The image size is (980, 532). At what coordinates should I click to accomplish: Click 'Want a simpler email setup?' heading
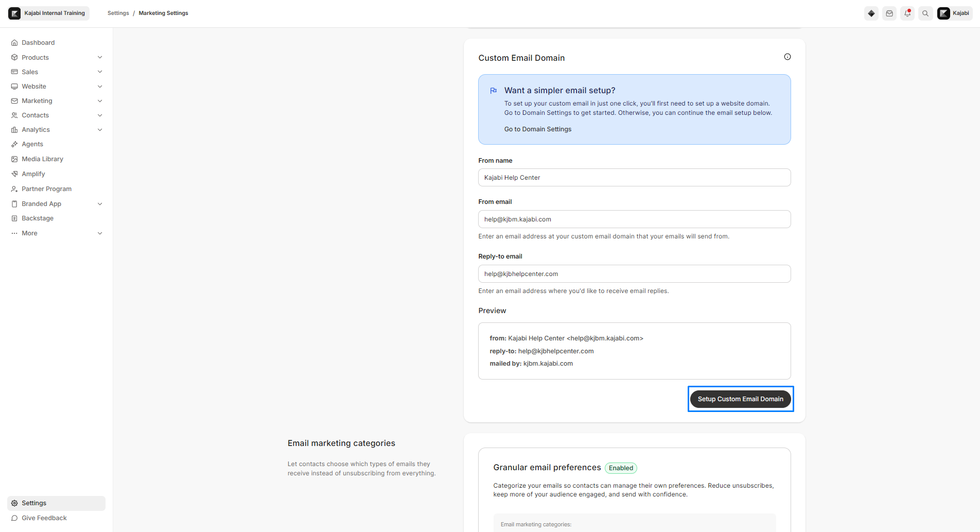coord(559,91)
